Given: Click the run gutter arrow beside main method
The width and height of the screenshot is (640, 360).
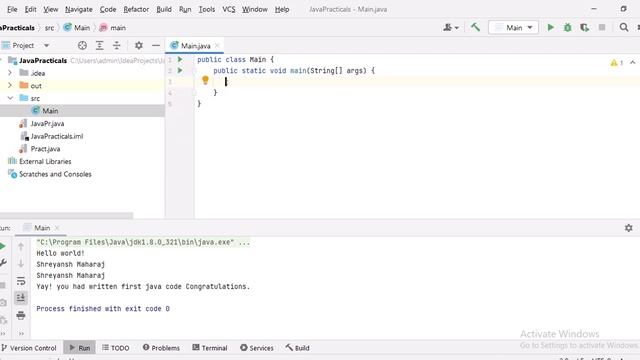Looking at the screenshot, I should click(180, 71).
